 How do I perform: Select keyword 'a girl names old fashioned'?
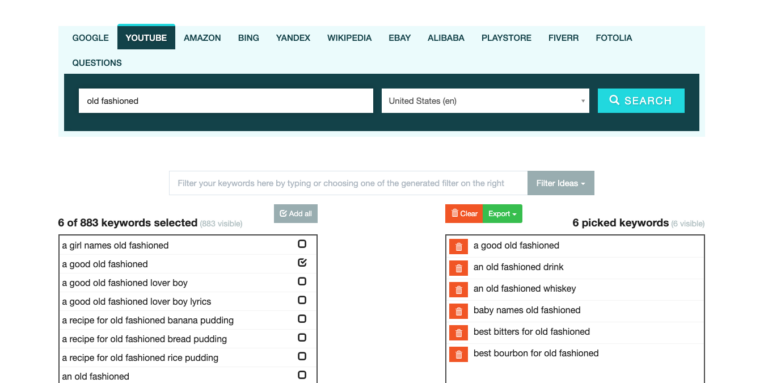coord(115,245)
